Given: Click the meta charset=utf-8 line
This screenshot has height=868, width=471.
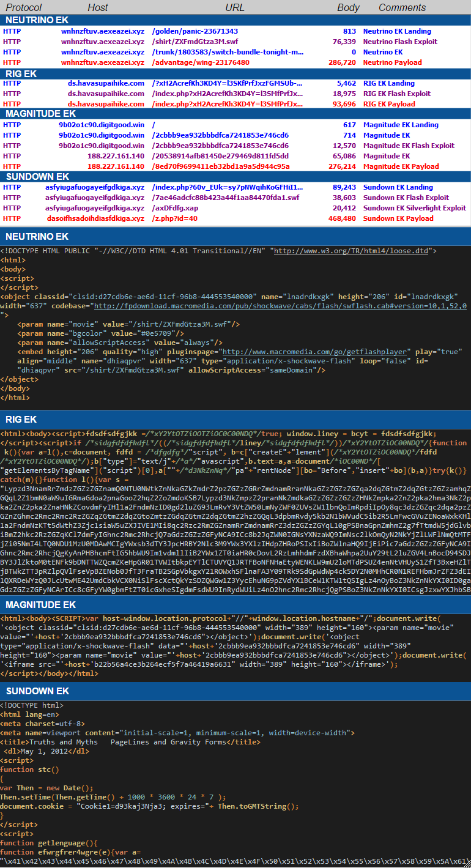Looking at the screenshot, I should (43, 724).
